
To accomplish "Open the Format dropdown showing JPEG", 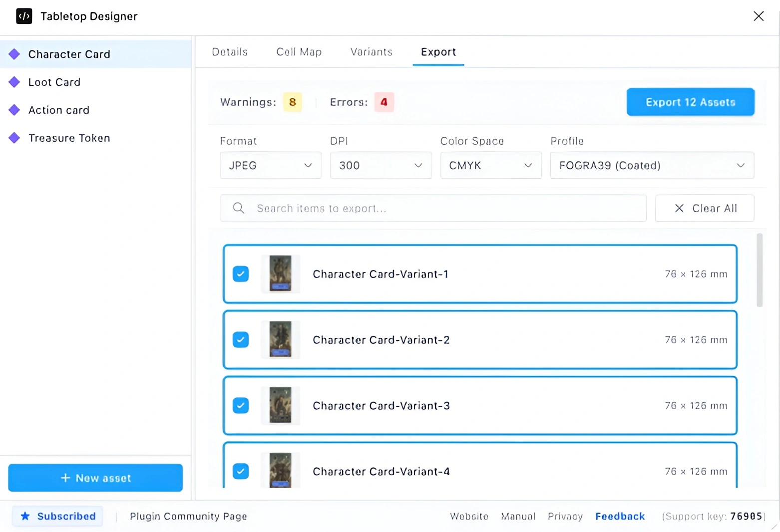I will pos(270,165).
